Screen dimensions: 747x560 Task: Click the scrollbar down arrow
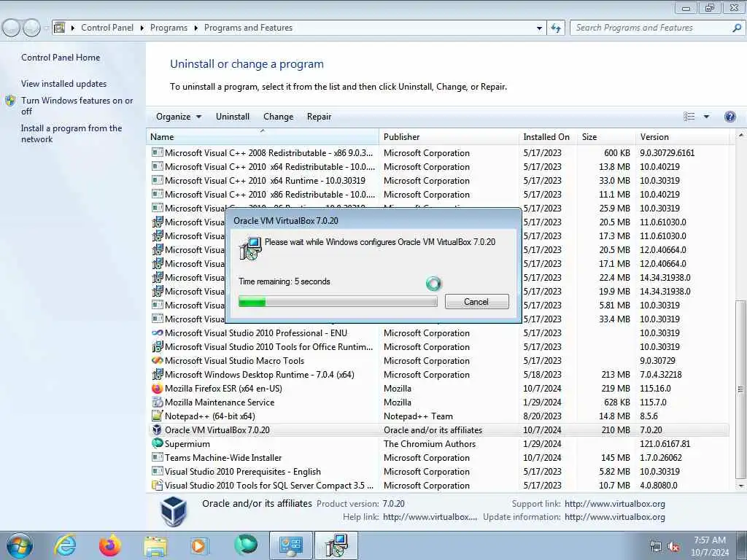(740, 486)
